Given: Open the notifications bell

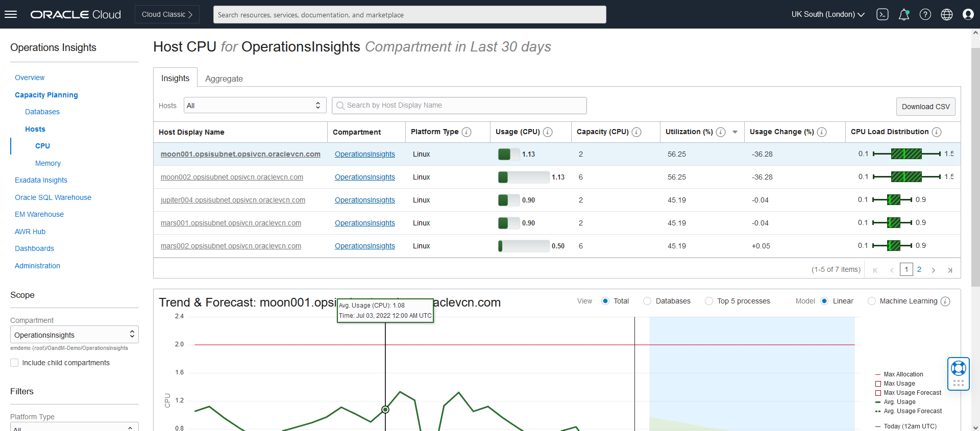Looking at the screenshot, I should [x=903, y=14].
